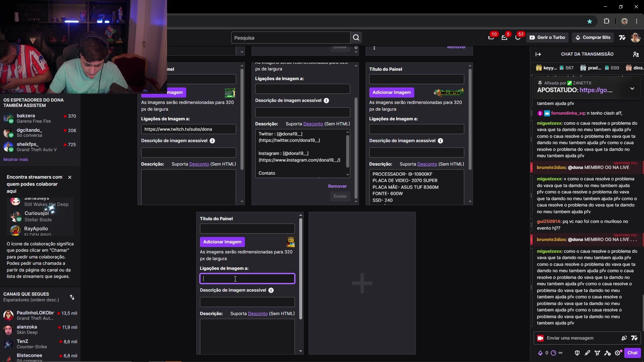The height and width of the screenshot is (362, 644).
Task: Open pinned https://go link in chat
Action: pyautogui.click(x=596, y=90)
